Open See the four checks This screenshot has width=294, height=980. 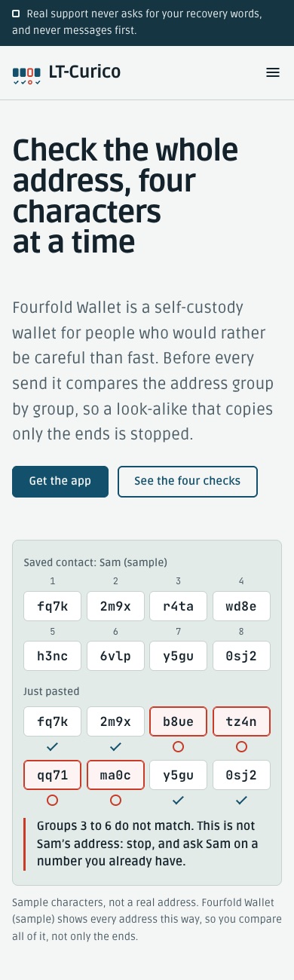click(x=188, y=482)
